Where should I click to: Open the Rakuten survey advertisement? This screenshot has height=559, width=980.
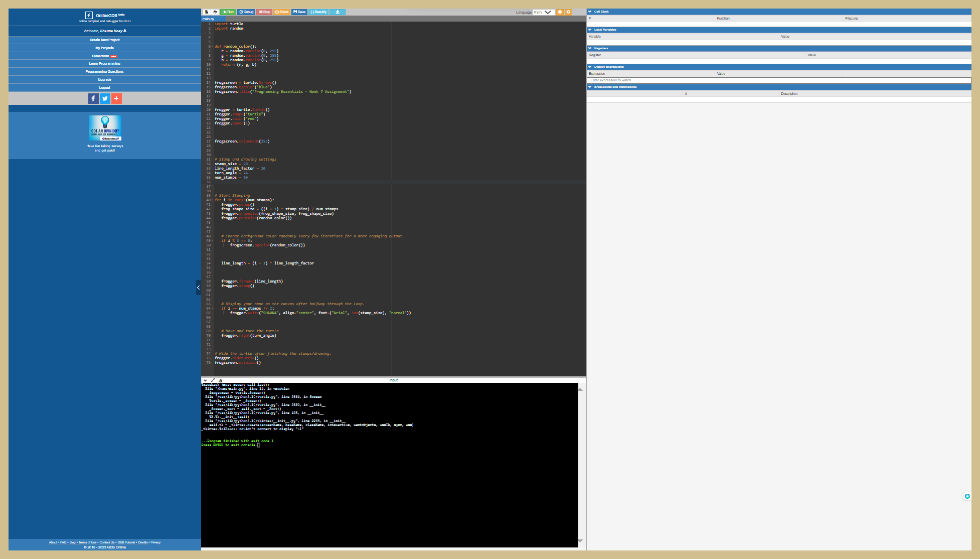click(105, 128)
